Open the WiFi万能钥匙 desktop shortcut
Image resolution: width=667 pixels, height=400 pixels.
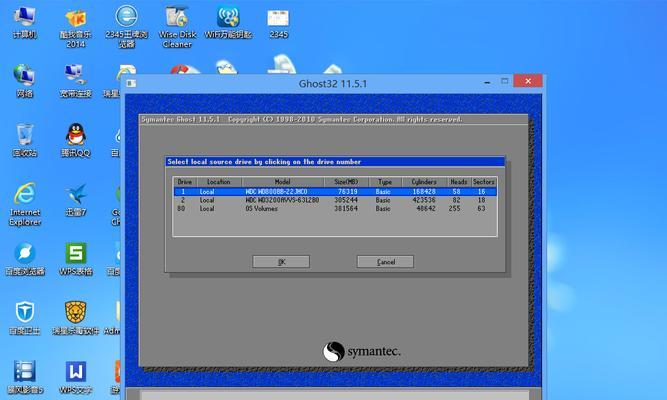click(x=229, y=19)
